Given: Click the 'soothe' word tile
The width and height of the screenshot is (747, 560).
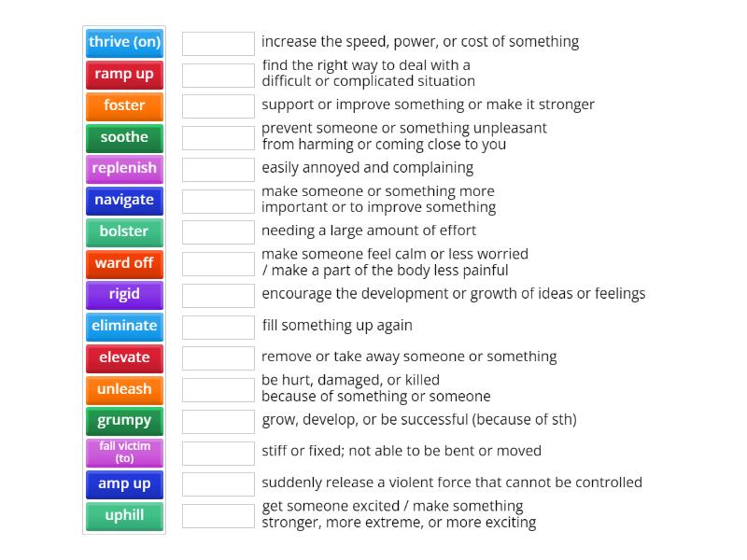Looking at the screenshot, I should point(124,137).
